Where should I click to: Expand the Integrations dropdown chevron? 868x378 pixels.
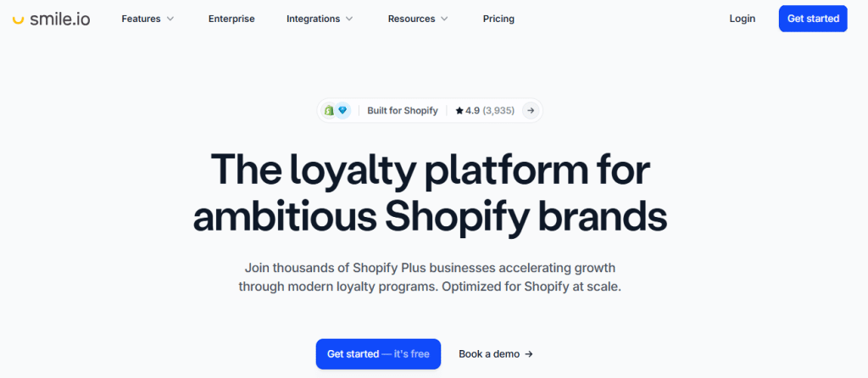coord(350,19)
